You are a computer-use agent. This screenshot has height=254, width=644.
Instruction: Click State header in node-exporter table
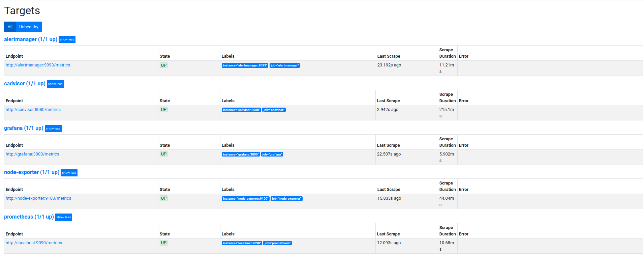click(x=165, y=190)
